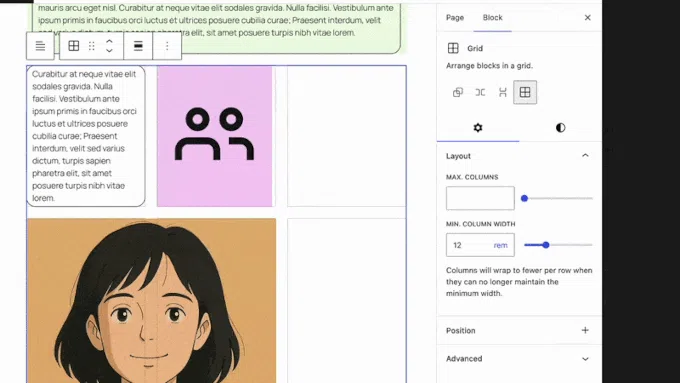Click the empty grid cell in first row
Image resolution: width=680 pixels, height=383 pixels.
(346, 136)
